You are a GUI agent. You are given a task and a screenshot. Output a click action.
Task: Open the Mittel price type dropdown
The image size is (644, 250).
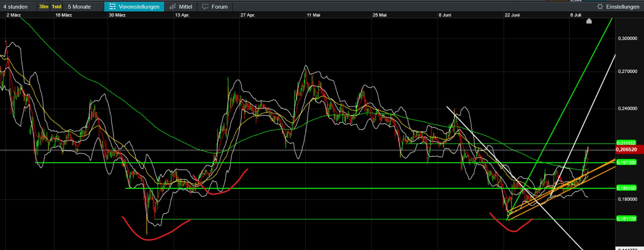[185, 7]
